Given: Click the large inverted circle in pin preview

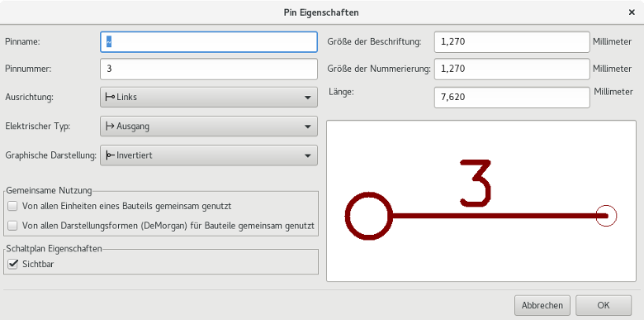Looking at the screenshot, I should coord(369,216).
